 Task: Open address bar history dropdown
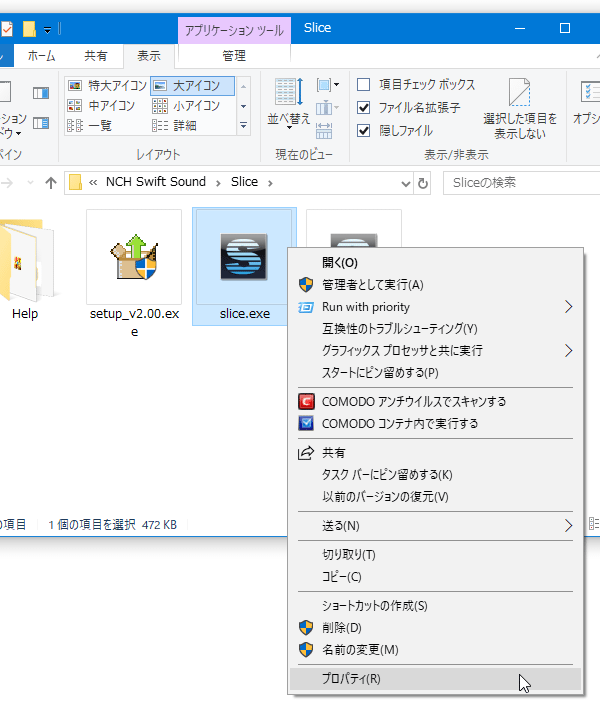click(405, 183)
